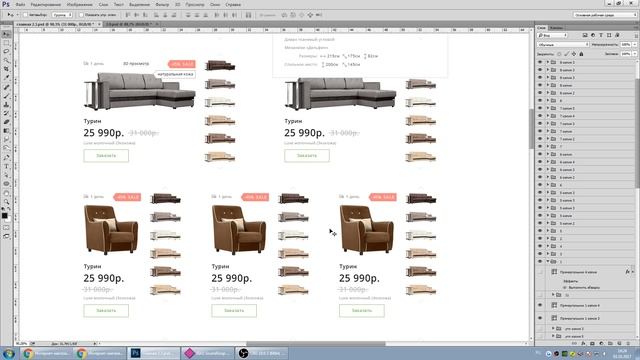Click the lock all icon in Layers panel
Image resolution: width=640 pixels, height=360 pixels.
[x=581, y=54]
